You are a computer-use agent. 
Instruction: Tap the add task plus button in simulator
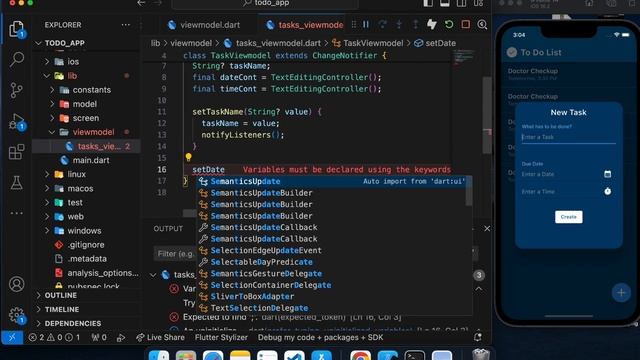621,292
